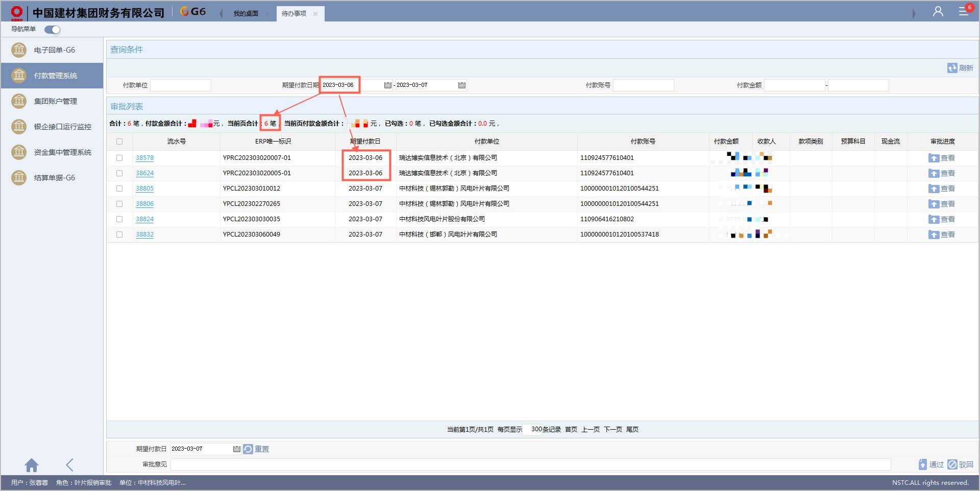Image resolution: width=980 pixels, height=491 pixels.
Task: Click the 审批进度 column header
Action: coord(942,142)
